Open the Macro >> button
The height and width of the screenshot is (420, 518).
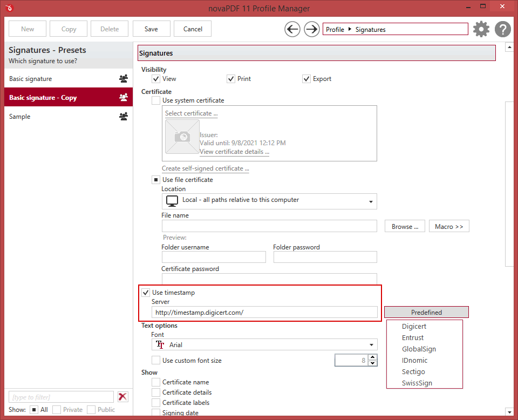[x=449, y=226]
